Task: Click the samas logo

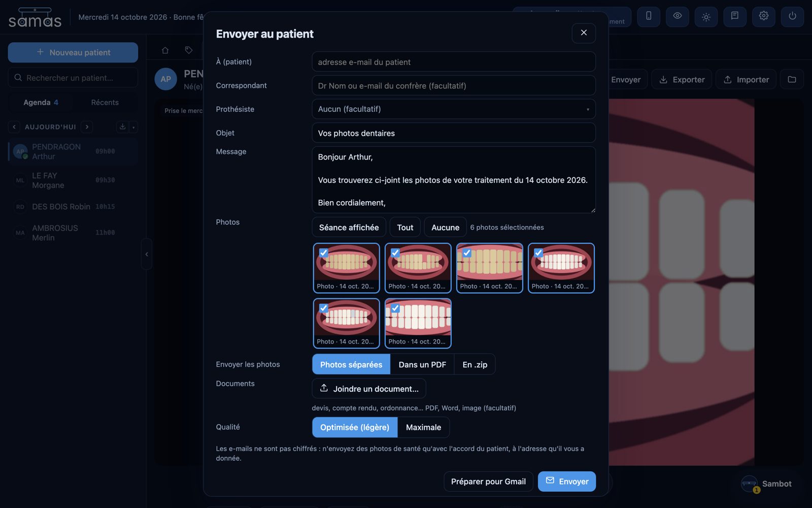Action: point(35,17)
